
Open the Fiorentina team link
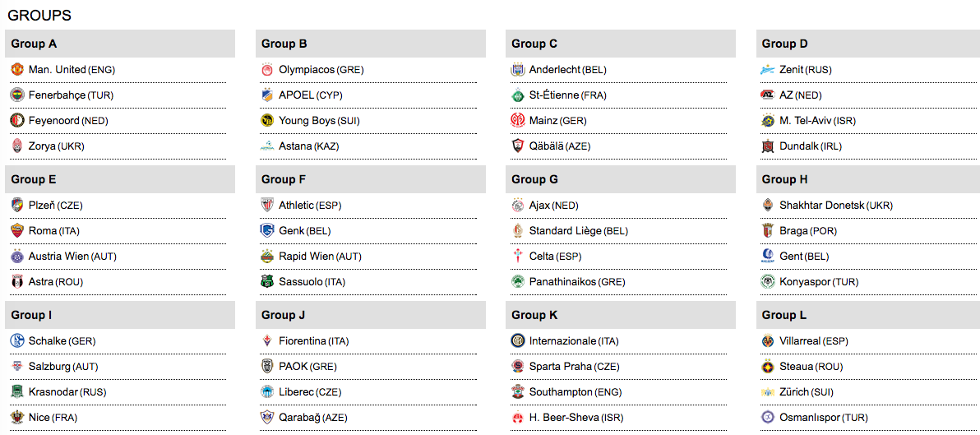303,341
